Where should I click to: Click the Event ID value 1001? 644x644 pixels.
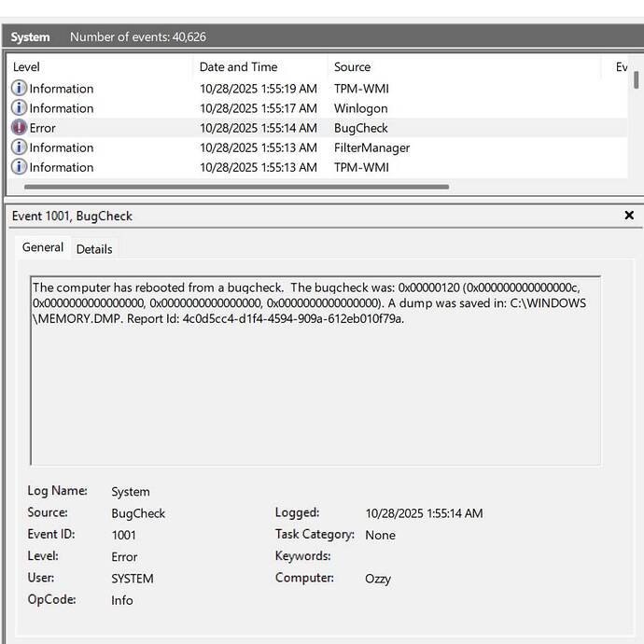(x=123, y=535)
